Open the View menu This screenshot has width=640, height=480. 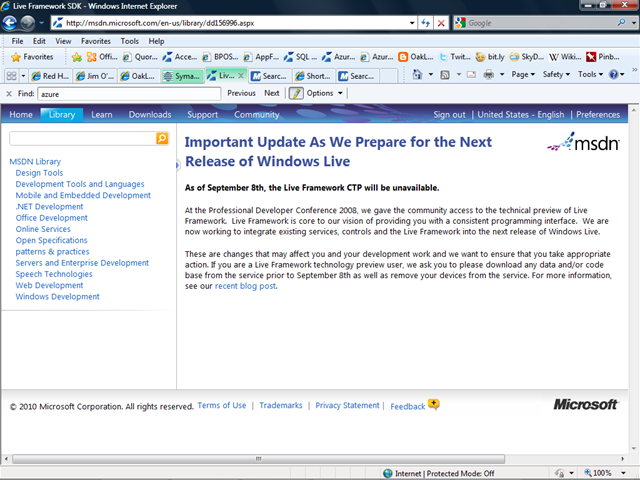click(x=63, y=41)
